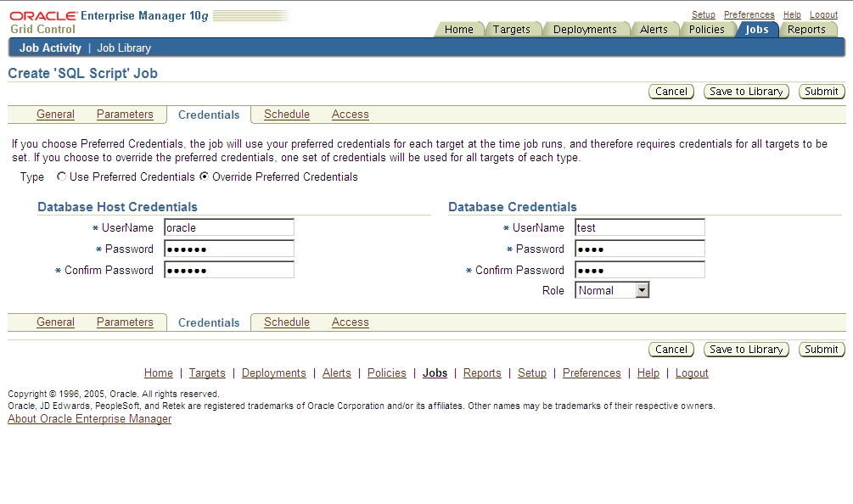Image resolution: width=853 pixels, height=504 pixels.
Task: Switch to upper Access step tab
Action: coord(351,115)
